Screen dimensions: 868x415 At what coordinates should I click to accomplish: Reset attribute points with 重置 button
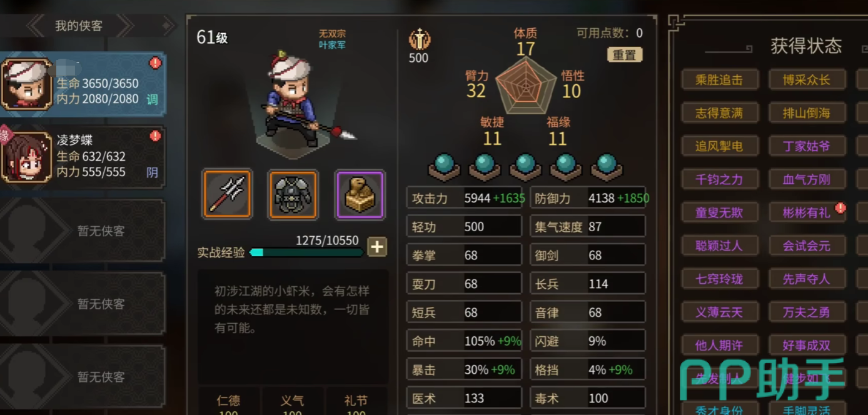point(624,55)
